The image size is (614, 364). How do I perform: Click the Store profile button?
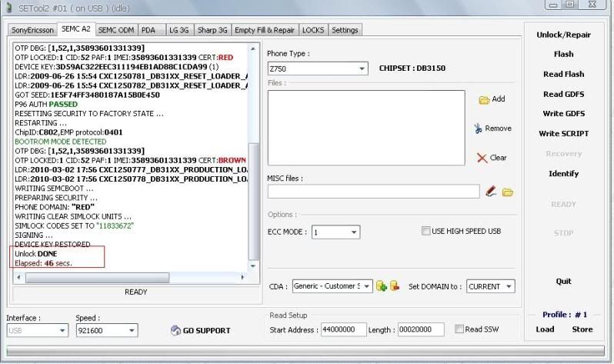tap(582, 329)
